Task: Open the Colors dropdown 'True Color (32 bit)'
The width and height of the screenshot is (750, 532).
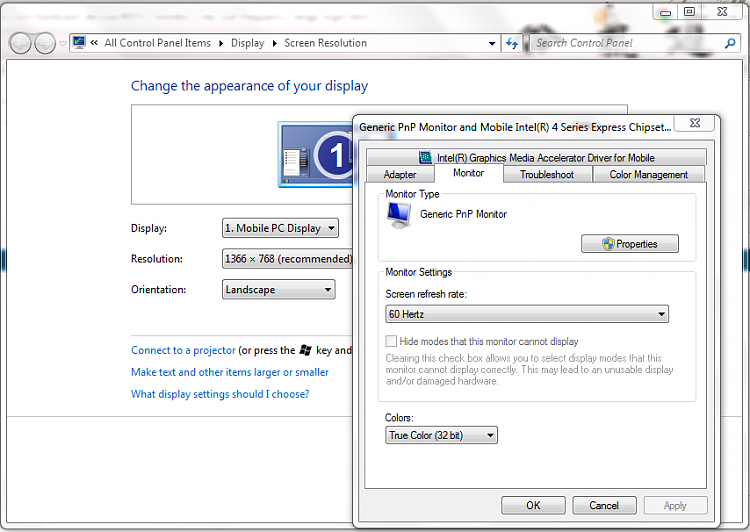Action: point(441,435)
